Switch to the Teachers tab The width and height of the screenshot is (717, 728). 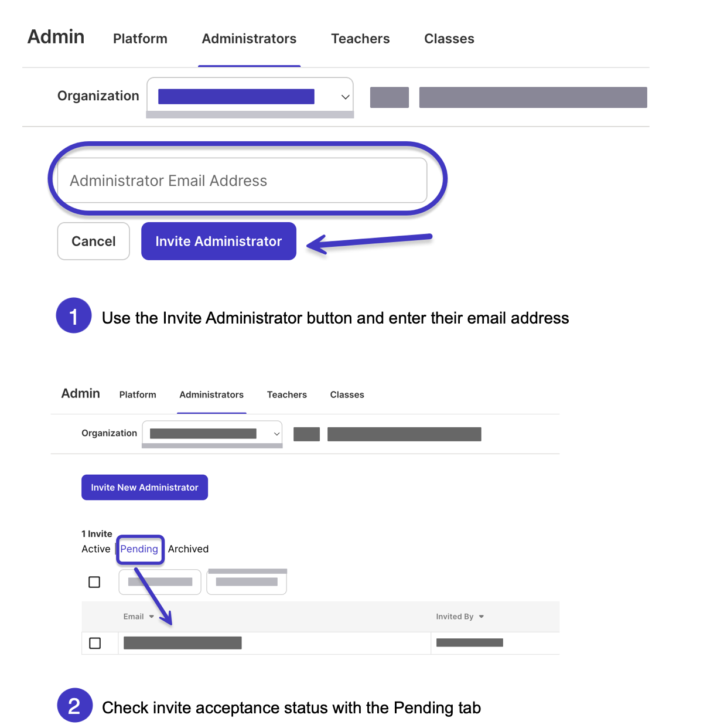[x=360, y=39]
